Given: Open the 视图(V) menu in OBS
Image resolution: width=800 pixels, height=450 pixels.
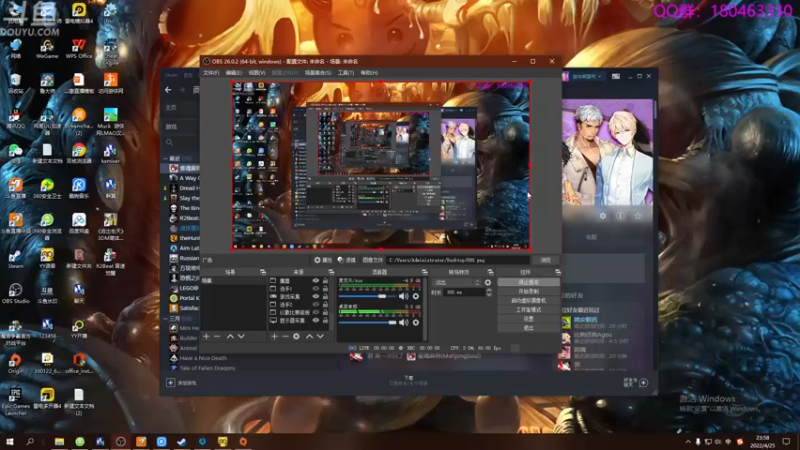Looking at the screenshot, I should (257, 73).
